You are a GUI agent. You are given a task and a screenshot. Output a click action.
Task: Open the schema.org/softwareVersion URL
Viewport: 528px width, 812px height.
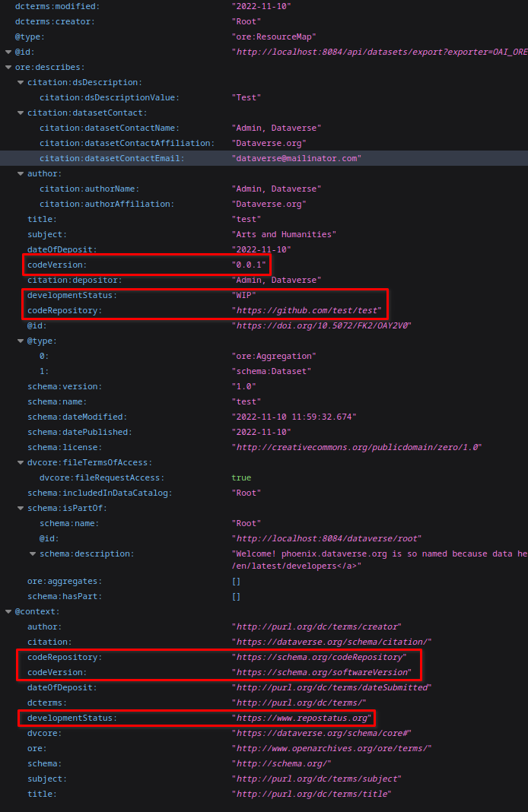click(x=322, y=672)
